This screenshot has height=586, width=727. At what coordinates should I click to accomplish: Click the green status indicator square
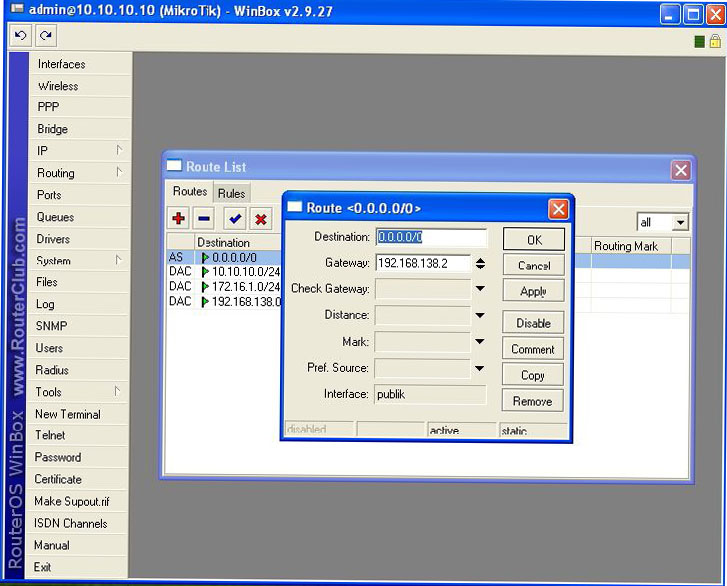699,42
